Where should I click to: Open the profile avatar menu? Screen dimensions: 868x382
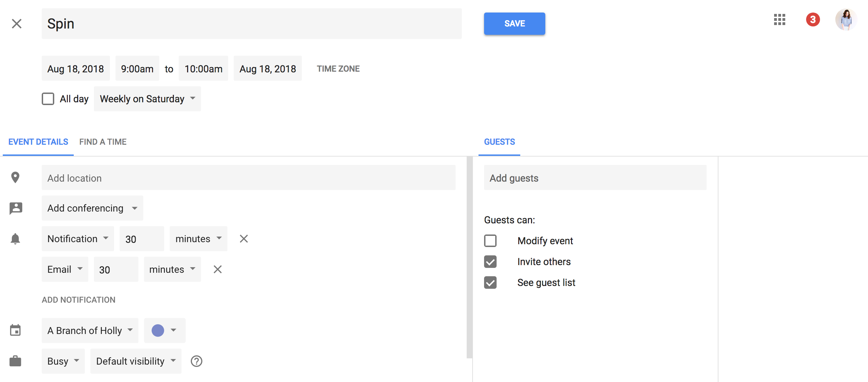click(x=846, y=19)
